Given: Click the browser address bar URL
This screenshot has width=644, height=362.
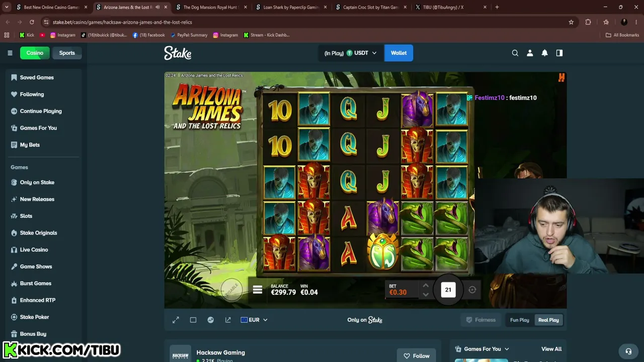Looking at the screenshot, I should (x=122, y=22).
